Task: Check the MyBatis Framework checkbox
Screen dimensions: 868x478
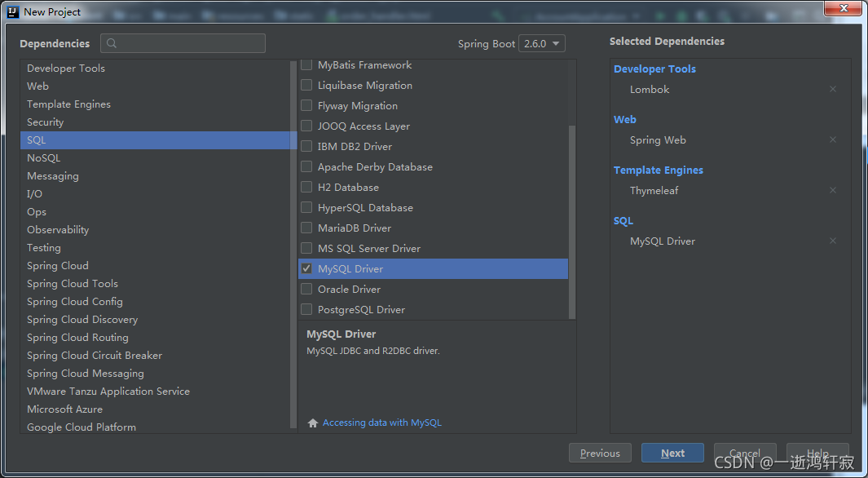Action: [306, 64]
